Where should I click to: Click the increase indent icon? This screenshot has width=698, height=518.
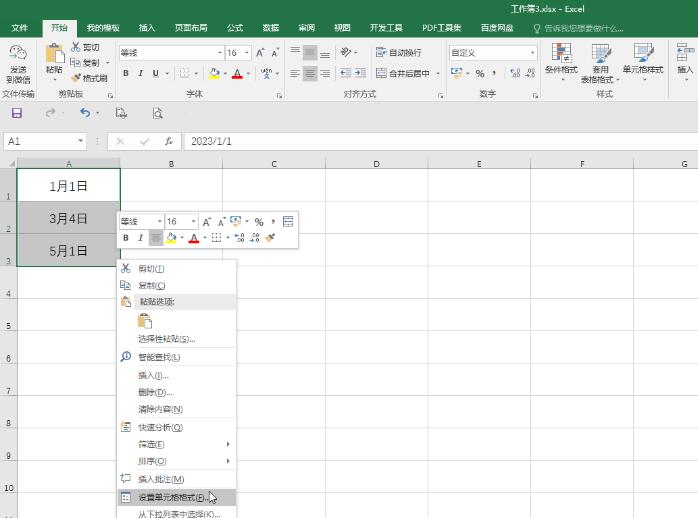[x=361, y=73]
